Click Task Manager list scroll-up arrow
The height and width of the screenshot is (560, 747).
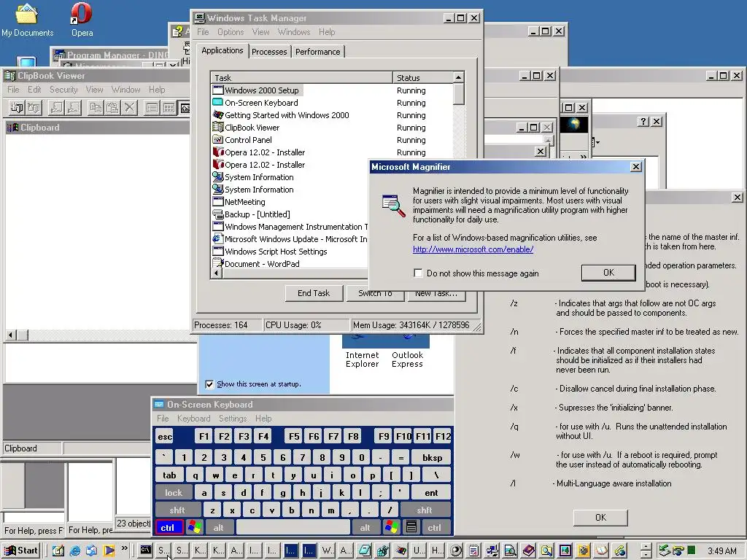(458, 77)
